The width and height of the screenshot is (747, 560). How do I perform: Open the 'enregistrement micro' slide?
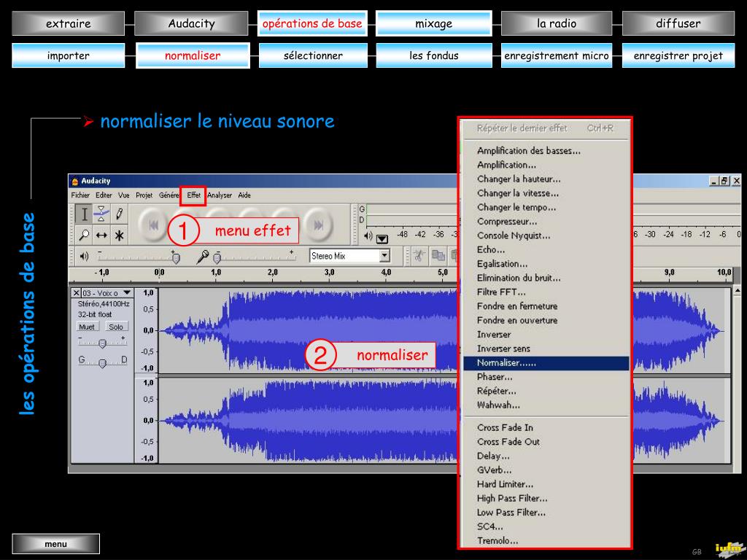point(557,55)
